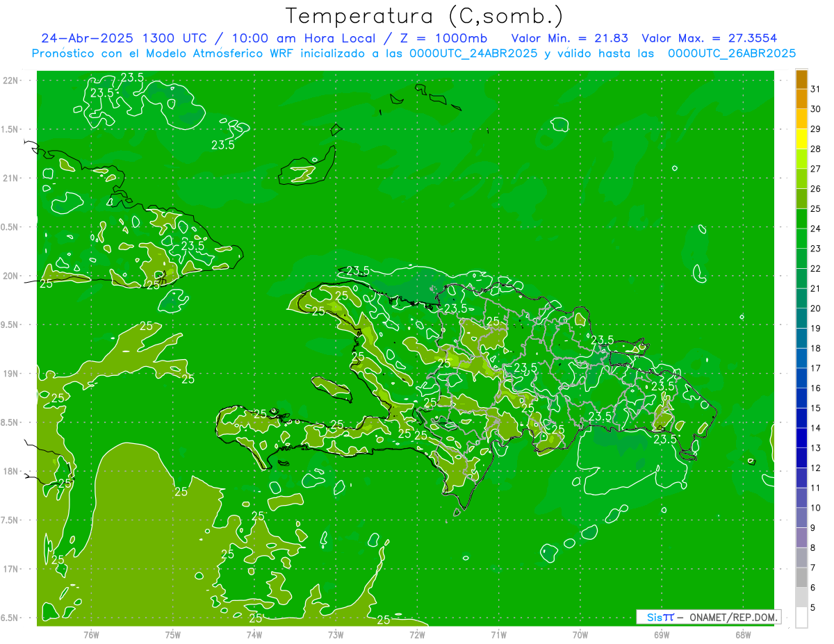Screen dimensions: 834x644
Task: Click the legend value "26"
Action: (816, 189)
